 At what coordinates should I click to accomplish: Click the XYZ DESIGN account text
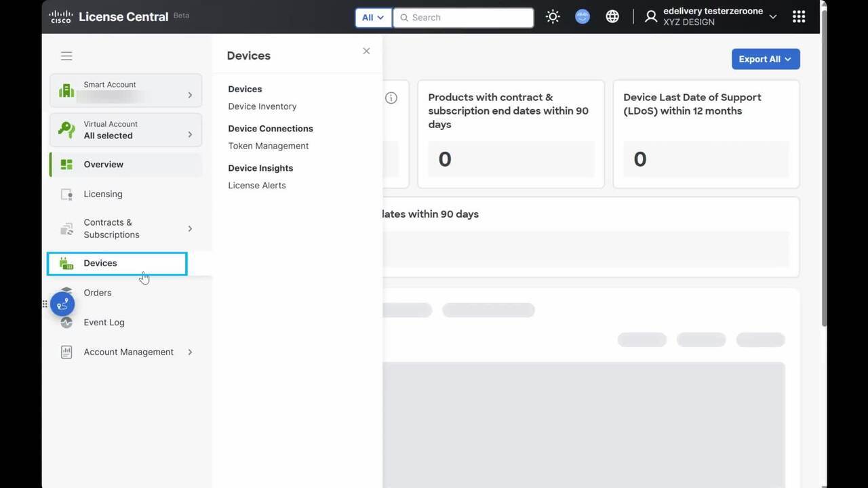[689, 22]
